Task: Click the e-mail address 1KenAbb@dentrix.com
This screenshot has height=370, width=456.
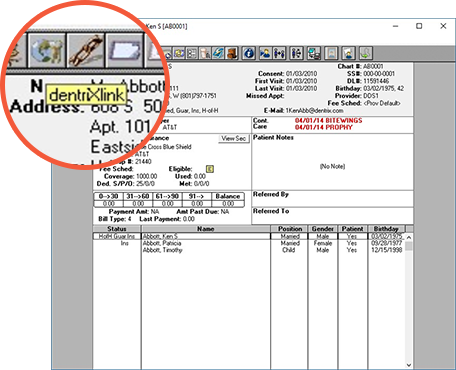Action: 314,110
